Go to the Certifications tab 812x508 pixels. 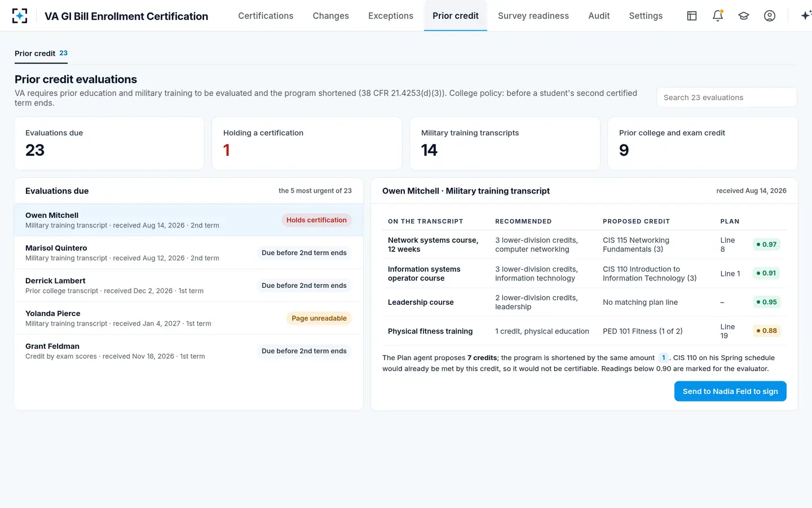tap(266, 16)
